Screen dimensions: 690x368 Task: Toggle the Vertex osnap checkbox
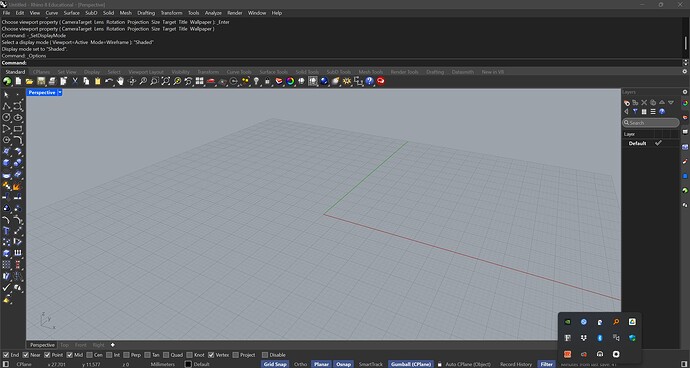point(211,355)
